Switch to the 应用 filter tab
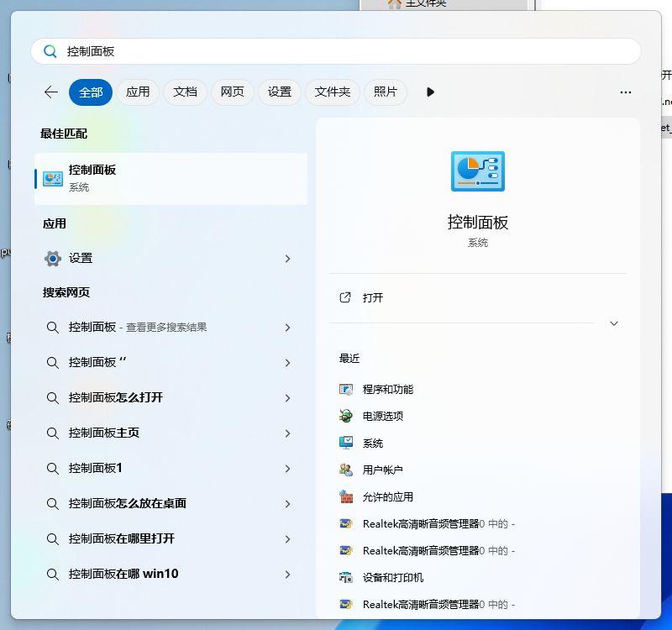Image resolution: width=672 pixels, height=630 pixels. [x=138, y=92]
